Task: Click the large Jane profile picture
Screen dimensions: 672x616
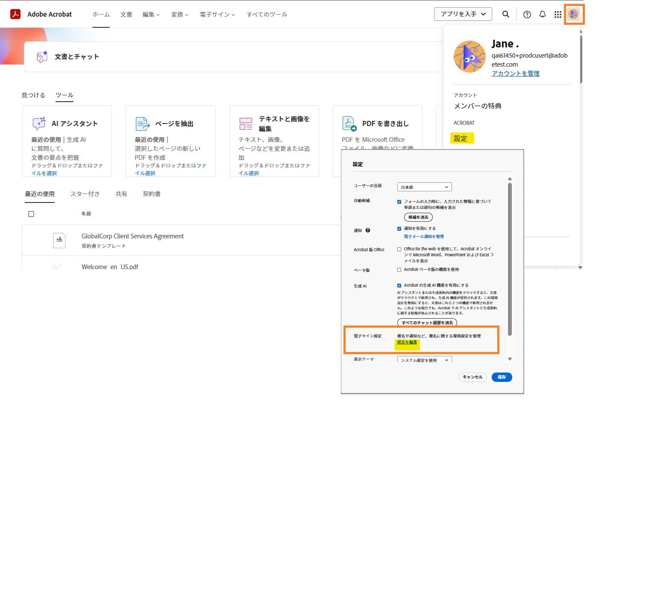Action: coord(470,57)
